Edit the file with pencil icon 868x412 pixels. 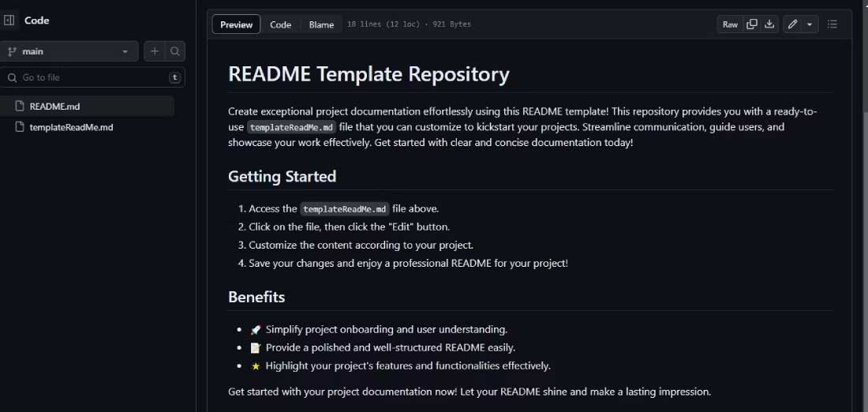coord(793,24)
